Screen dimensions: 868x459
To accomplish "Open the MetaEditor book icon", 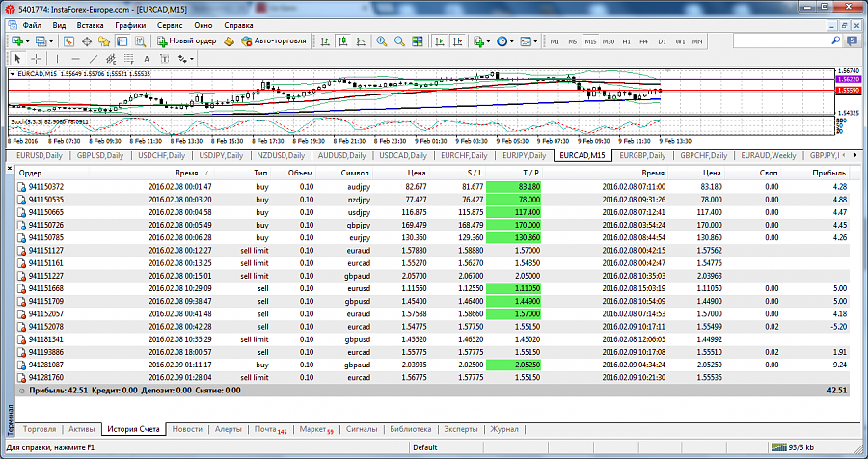I will tap(229, 40).
